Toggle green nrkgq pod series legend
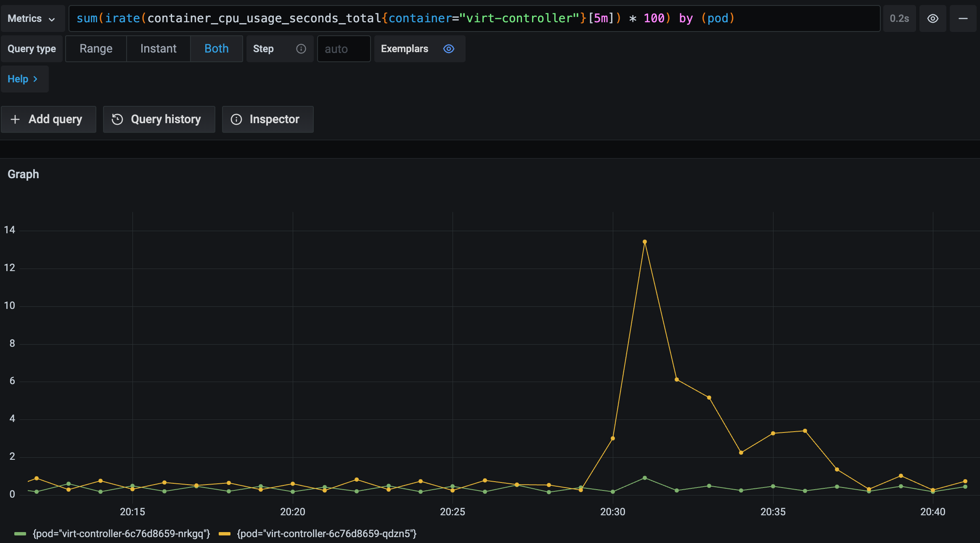The image size is (980, 543). [121, 534]
